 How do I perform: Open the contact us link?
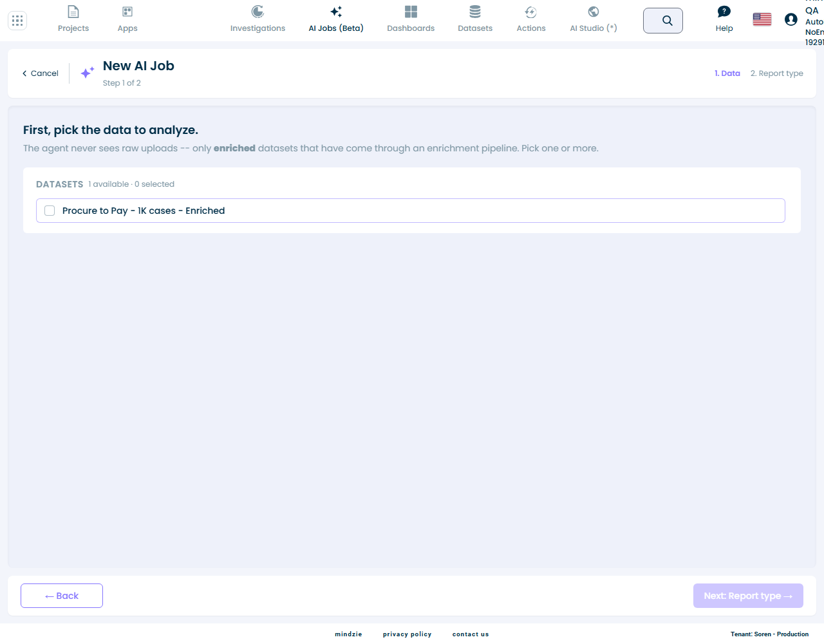click(x=471, y=634)
